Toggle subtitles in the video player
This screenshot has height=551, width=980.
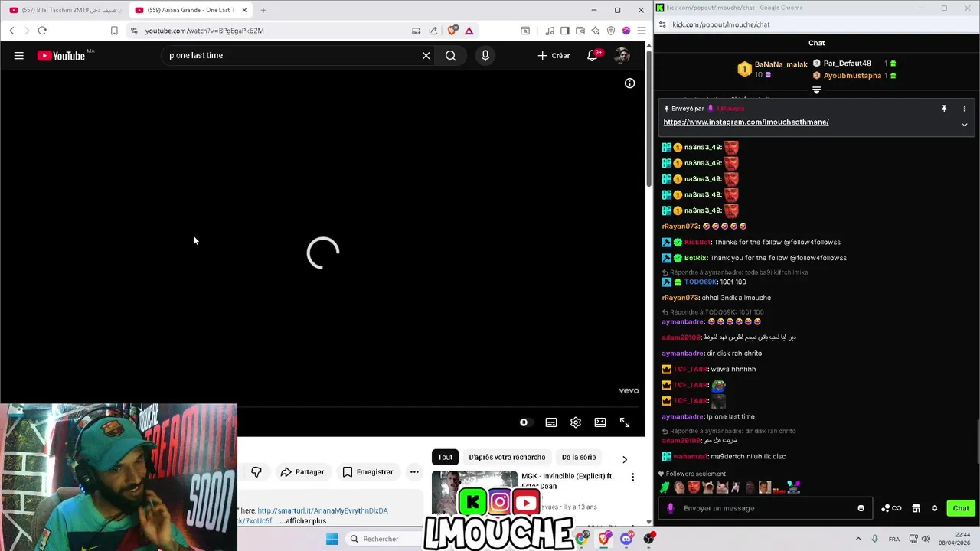tap(551, 422)
